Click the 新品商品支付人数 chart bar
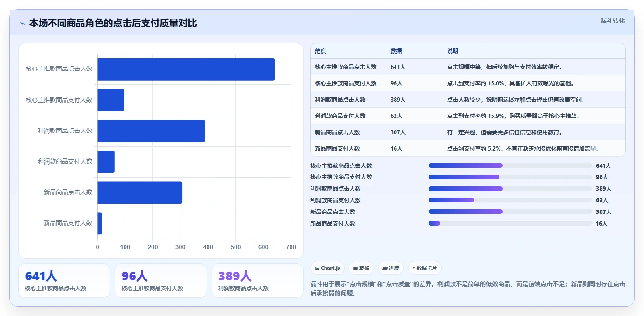 coord(100,223)
